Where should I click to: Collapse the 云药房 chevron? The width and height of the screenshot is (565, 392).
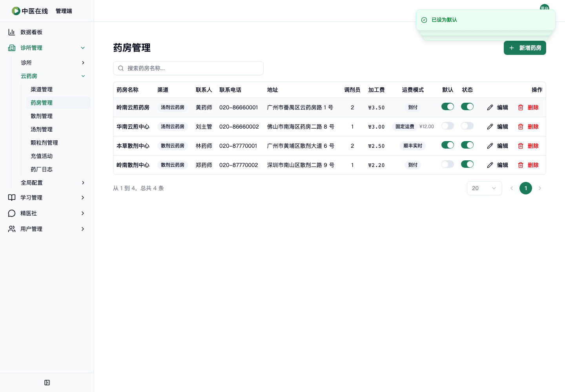tap(83, 76)
